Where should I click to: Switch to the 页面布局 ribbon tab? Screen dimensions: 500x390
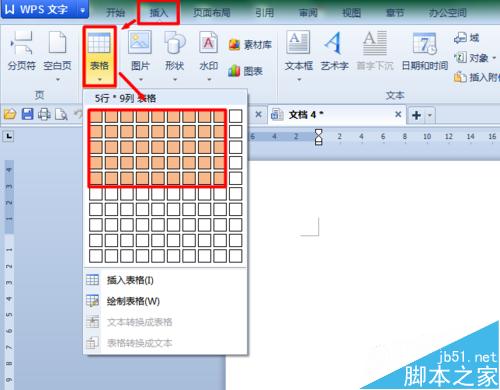pos(212,13)
